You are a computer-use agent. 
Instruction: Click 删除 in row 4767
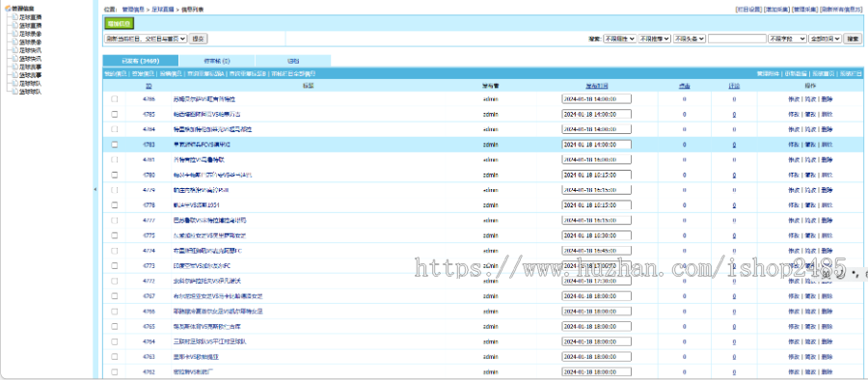(827, 296)
